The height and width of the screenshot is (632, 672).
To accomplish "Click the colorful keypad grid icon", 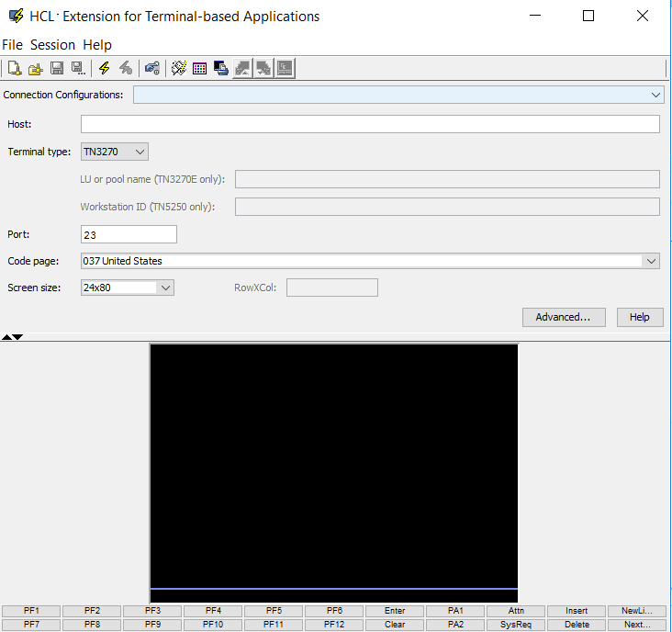I will point(199,68).
